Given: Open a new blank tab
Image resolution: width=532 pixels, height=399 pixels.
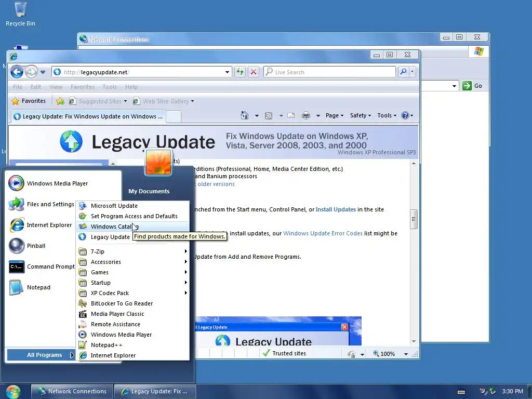Looking at the screenshot, I should point(174,116).
